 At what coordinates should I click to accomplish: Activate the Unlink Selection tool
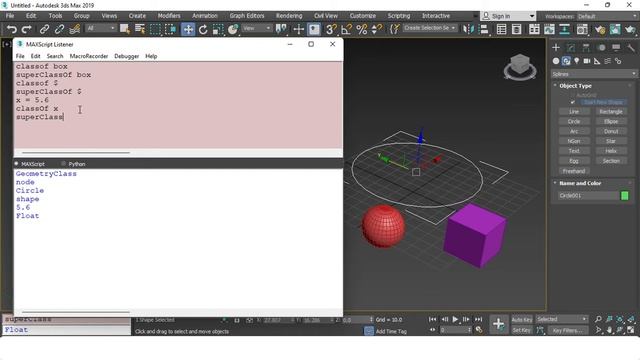point(59,29)
